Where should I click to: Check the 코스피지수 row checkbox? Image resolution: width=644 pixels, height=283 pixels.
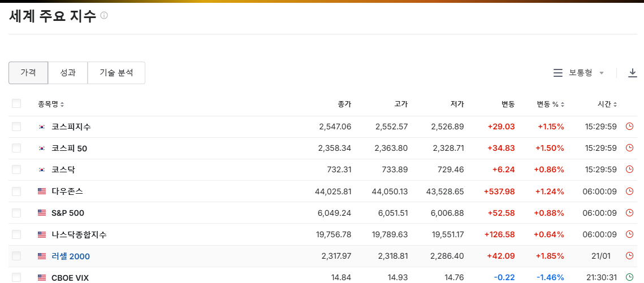tap(16, 127)
